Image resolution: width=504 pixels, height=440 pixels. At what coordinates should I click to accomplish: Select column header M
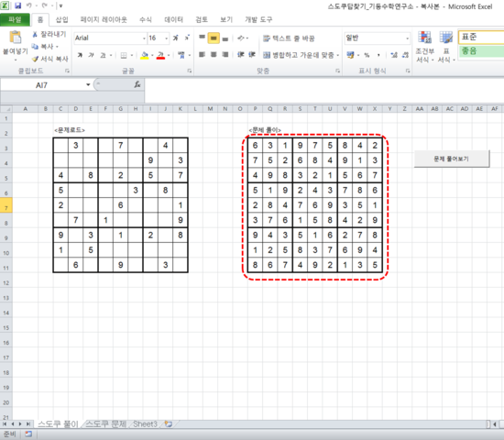point(210,109)
